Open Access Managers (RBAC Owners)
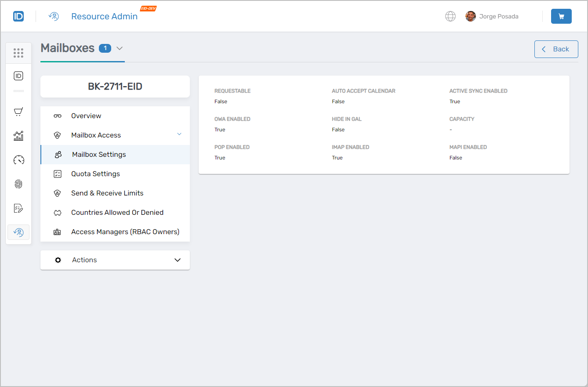The width and height of the screenshot is (588, 387). 125,232
